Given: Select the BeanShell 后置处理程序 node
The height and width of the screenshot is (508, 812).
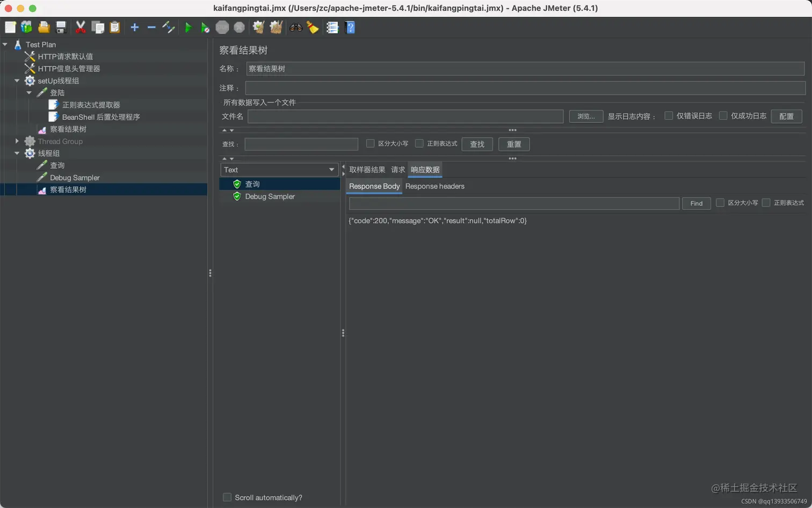Looking at the screenshot, I should pyautogui.click(x=100, y=117).
